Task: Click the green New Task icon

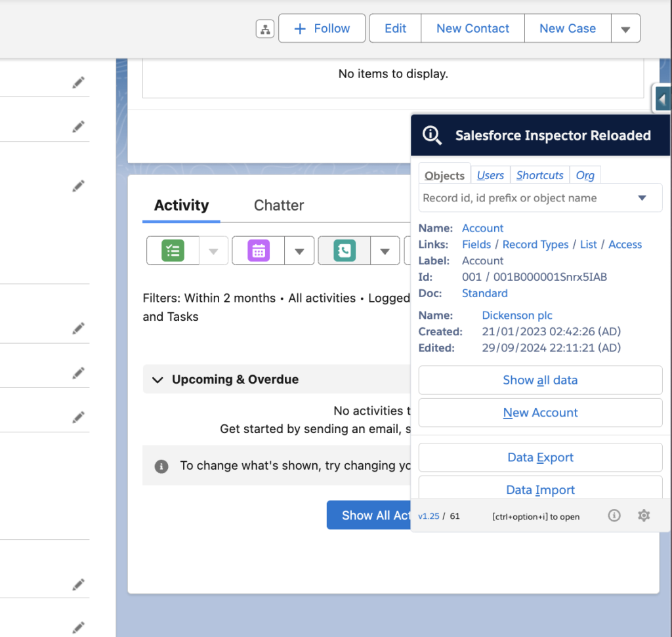Action: 173,251
